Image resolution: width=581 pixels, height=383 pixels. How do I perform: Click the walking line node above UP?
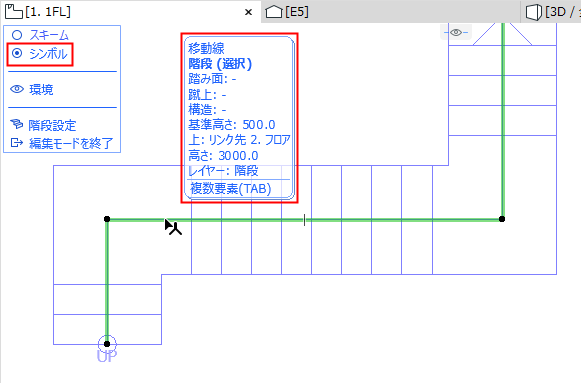(107, 344)
